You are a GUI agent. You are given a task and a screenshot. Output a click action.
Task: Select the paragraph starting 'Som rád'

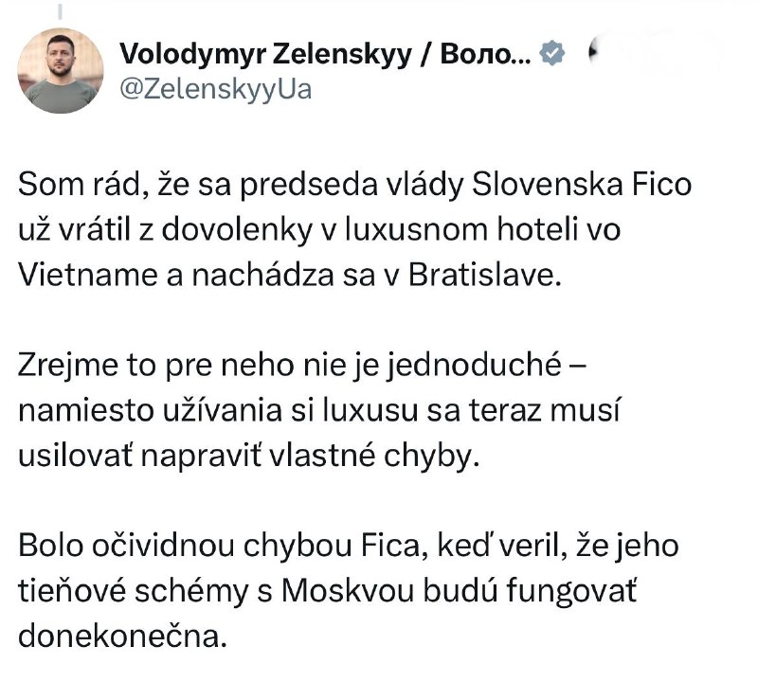click(354, 229)
